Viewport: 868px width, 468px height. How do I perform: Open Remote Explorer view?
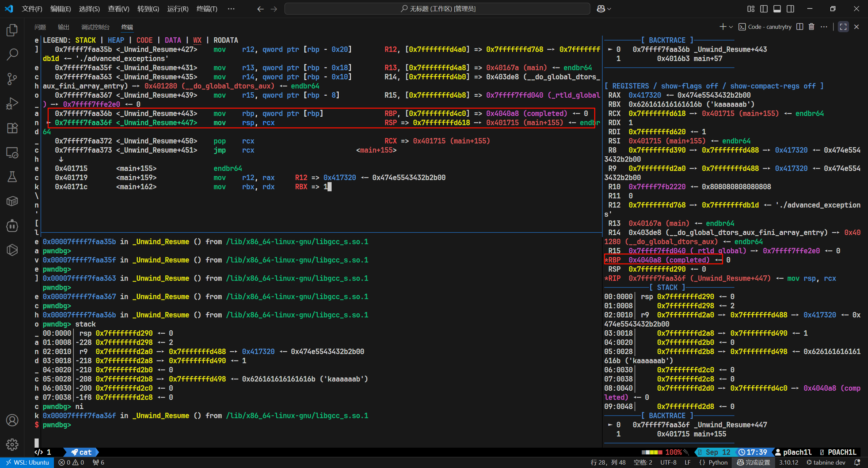pyautogui.click(x=12, y=153)
